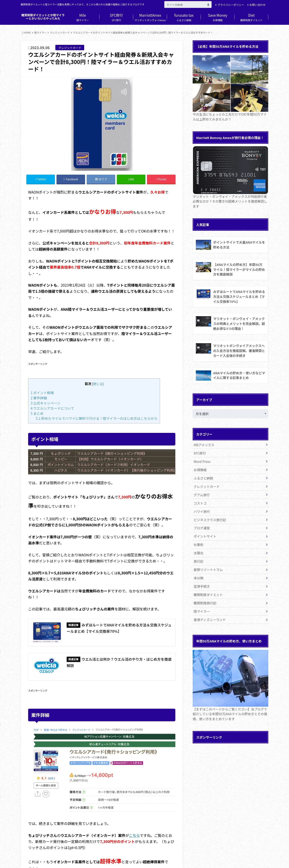289x868 pixels.
Task: Click the search magnifier icon in header
Action: click(x=208, y=5)
